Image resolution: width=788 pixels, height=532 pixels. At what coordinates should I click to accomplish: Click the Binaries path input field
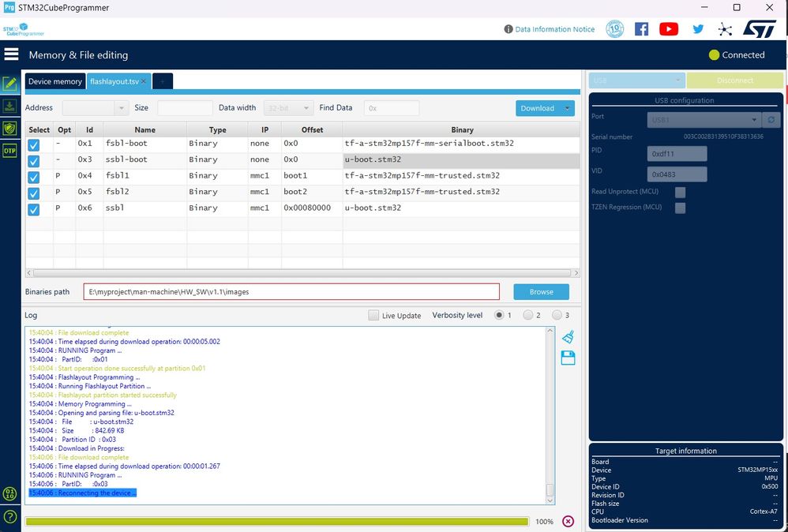pyautogui.click(x=291, y=291)
